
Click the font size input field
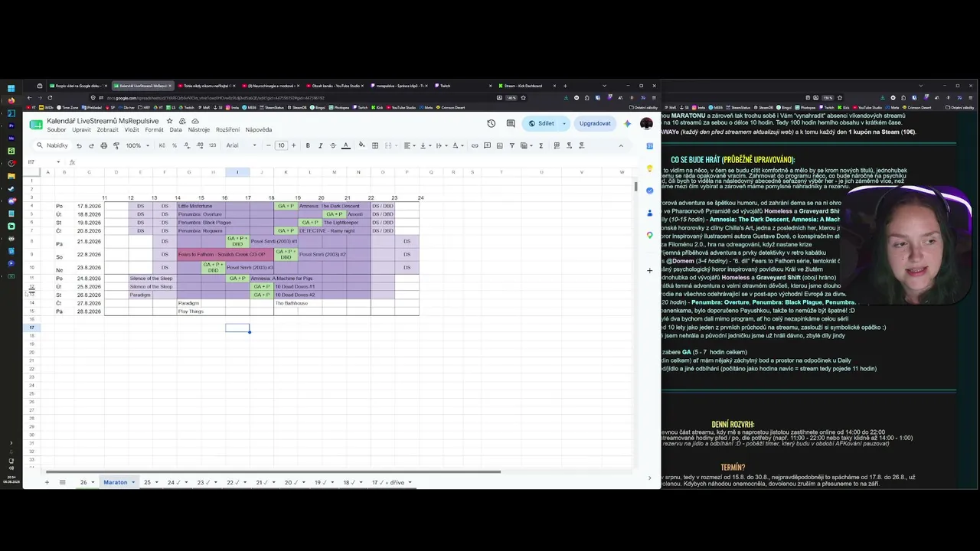[x=281, y=145]
